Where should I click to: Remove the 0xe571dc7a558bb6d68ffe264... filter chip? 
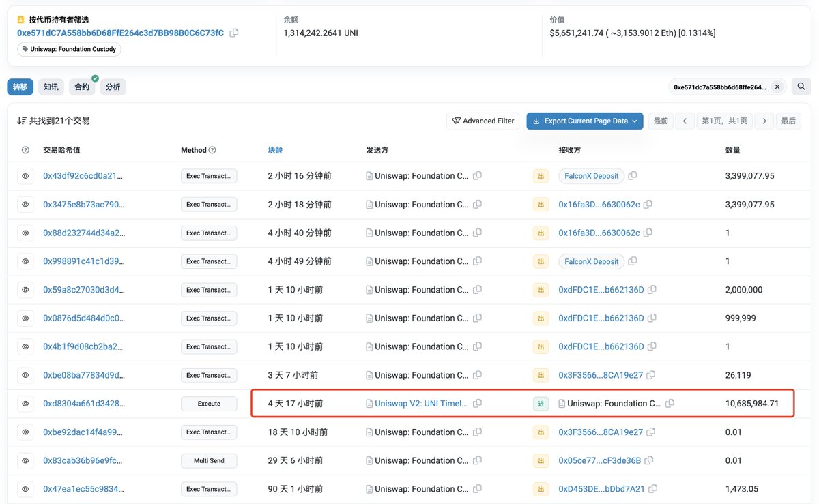777,87
